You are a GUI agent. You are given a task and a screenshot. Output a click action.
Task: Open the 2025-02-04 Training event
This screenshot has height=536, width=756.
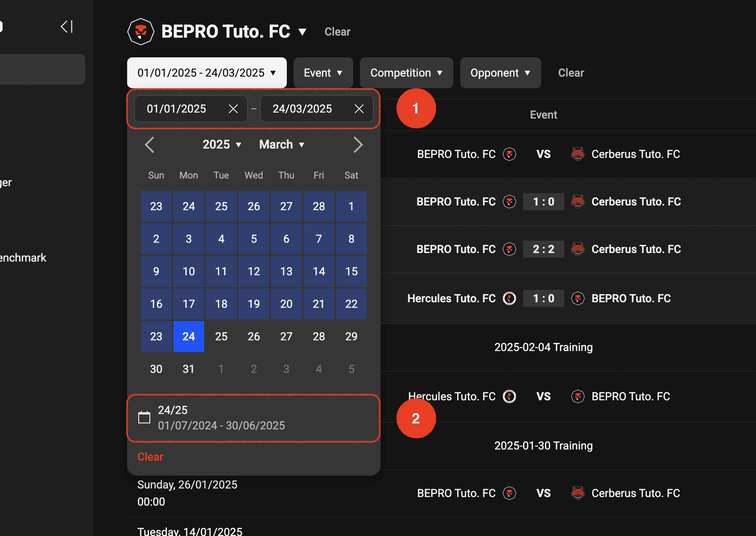(543, 347)
